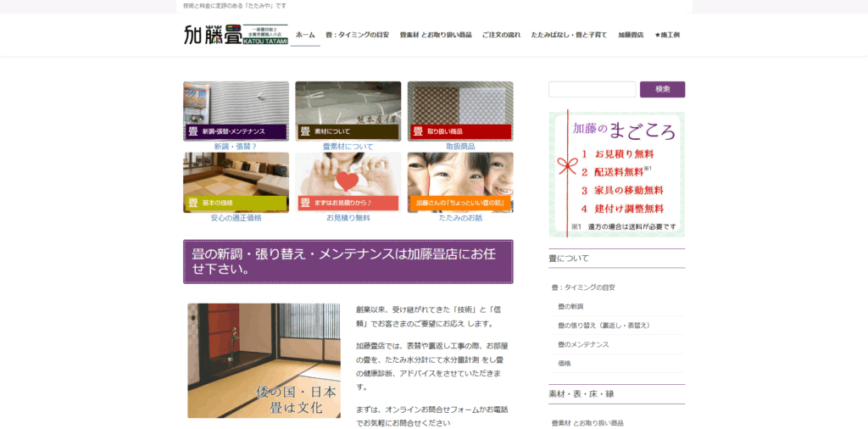Open sidebar link 畳の新調
Image resolution: width=868 pixels, height=429 pixels.
pyautogui.click(x=570, y=306)
